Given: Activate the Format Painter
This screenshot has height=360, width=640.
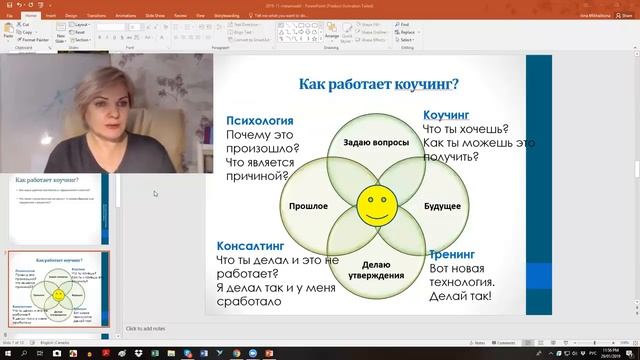Looking at the screenshot, I should tap(33, 40).
